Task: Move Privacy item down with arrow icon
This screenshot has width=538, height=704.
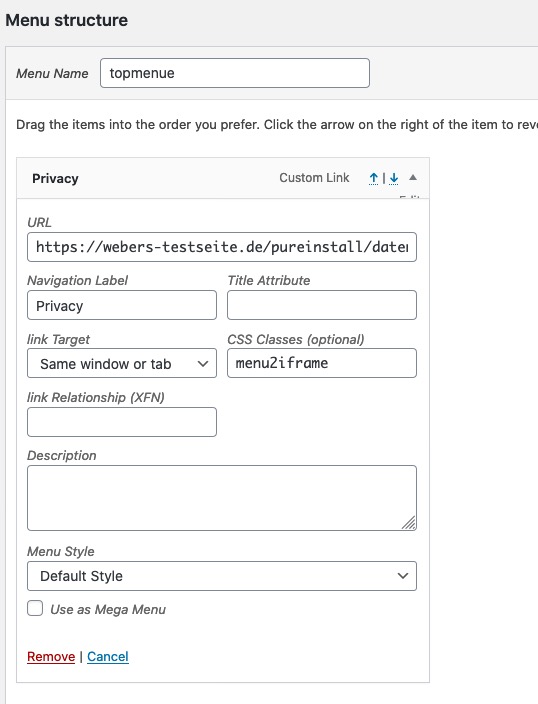Action: point(394,179)
